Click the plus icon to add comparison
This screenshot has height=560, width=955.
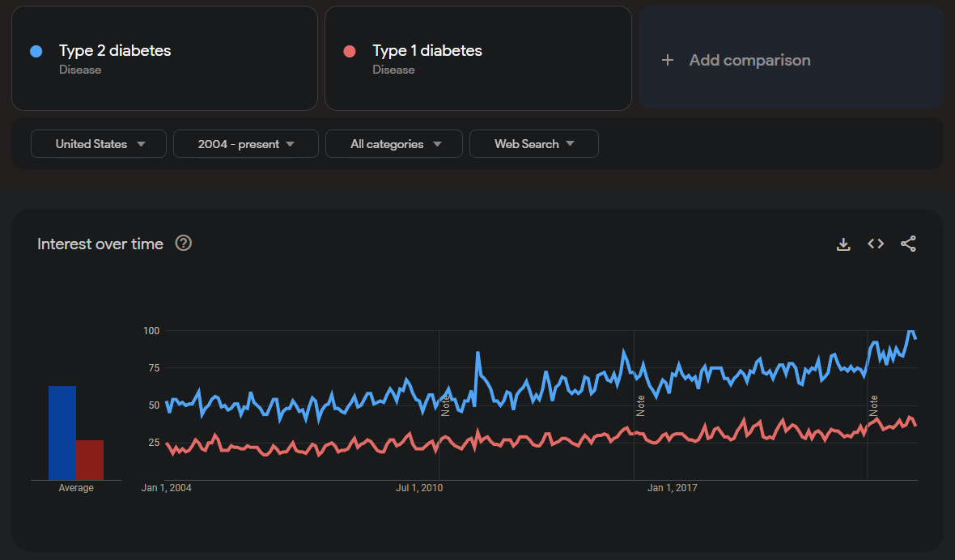coord(668,60)
